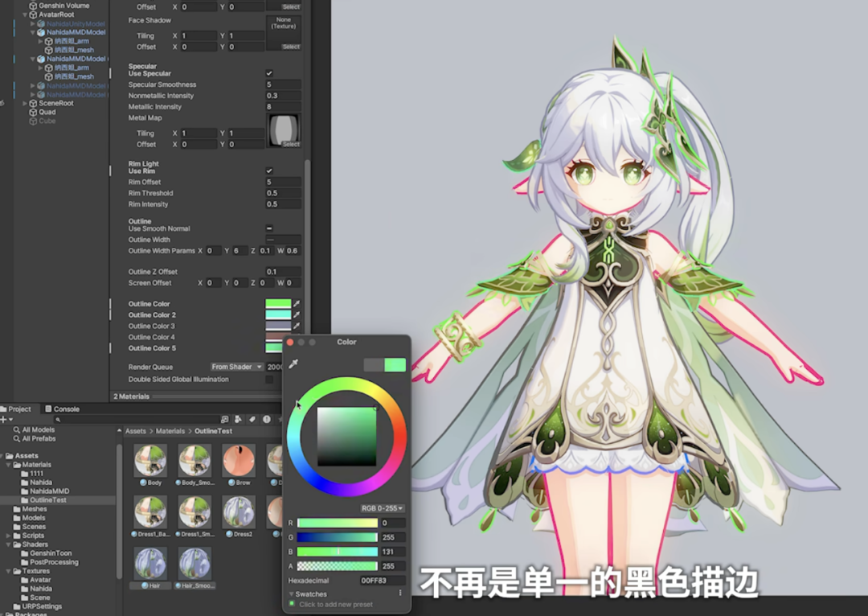Expand the Scripts folder arrow

point(9,536)
